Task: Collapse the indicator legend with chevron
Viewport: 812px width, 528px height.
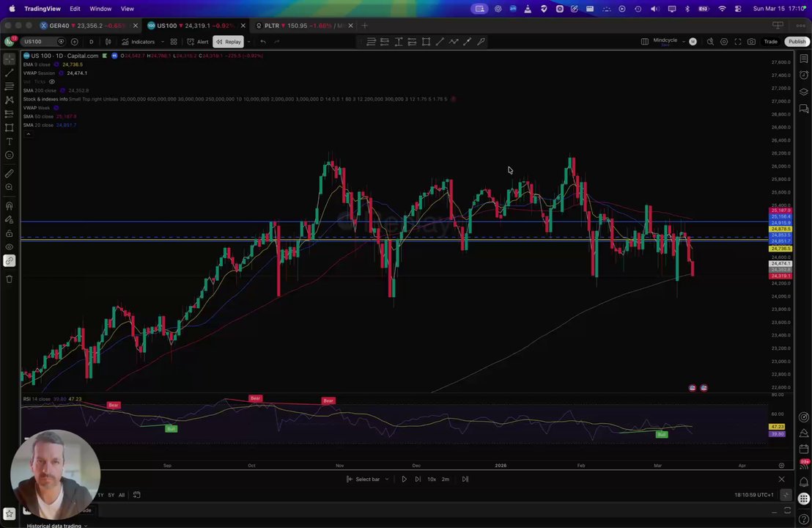Action: [29, 134]
